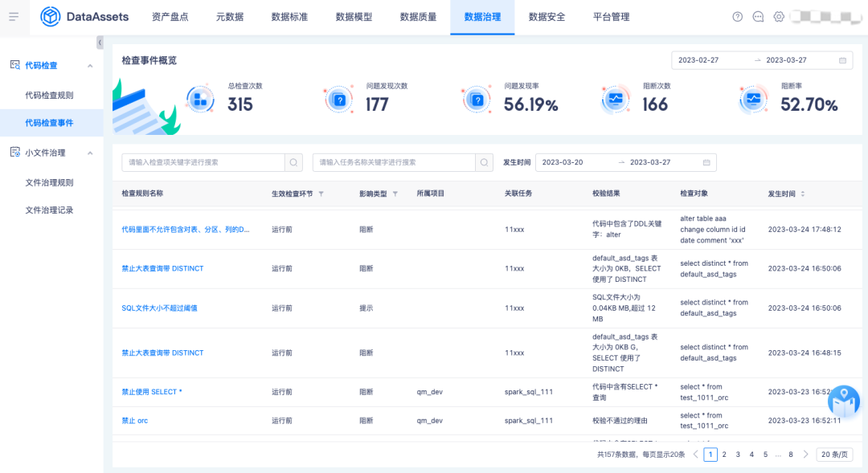Sort by the 发生时间 column
Image resolution: width=868 pixels, height=473 pixels.
[x=802, y=194]
